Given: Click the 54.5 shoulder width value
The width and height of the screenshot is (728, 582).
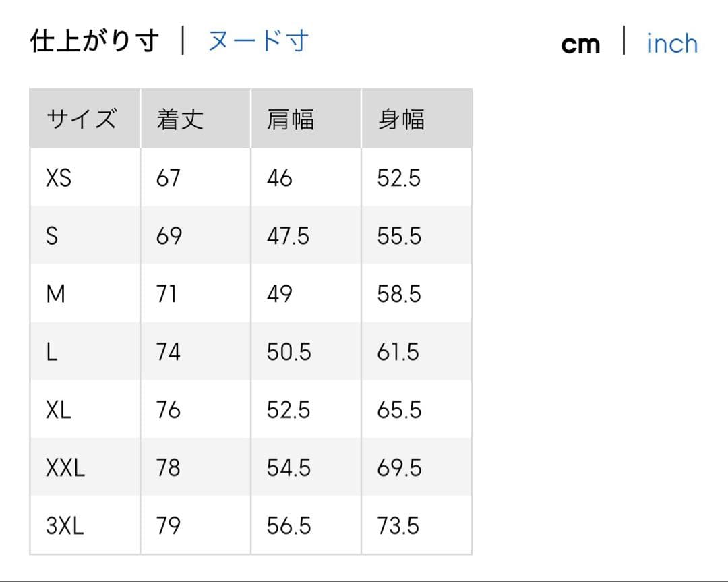Looking at the screenshot, I should (x=289, y=468).
